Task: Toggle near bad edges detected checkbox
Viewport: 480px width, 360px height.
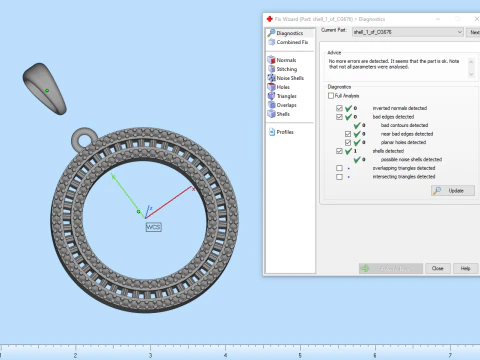Action: 348,134
